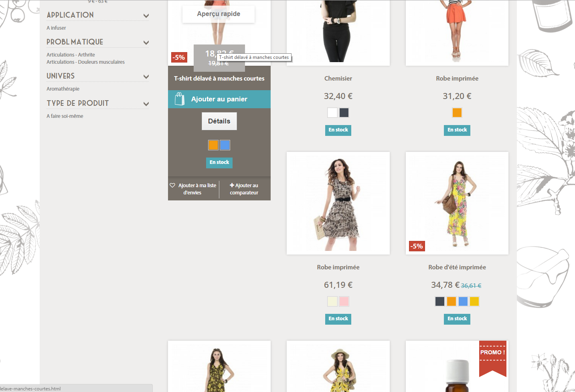Click Ajouter au panier button

(219, 99)
